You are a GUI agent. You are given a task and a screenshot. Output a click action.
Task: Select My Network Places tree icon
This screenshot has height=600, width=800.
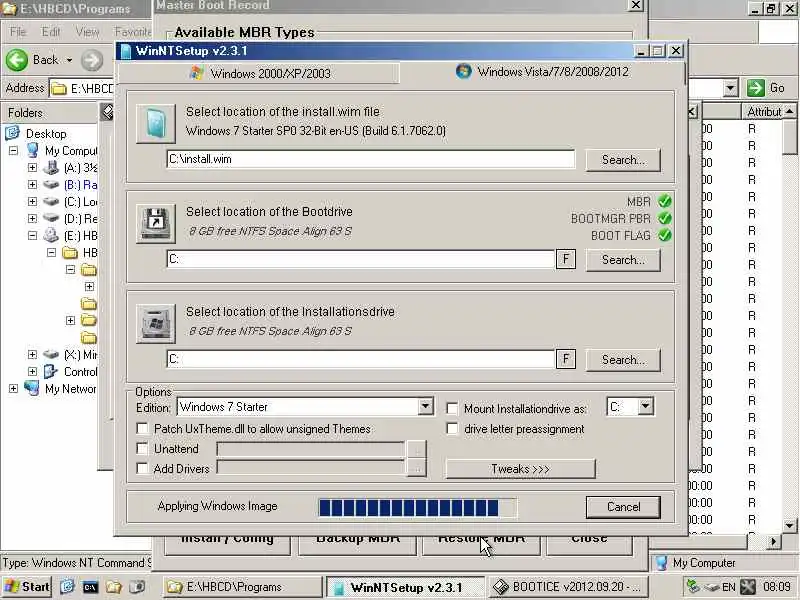click(32, 388)
